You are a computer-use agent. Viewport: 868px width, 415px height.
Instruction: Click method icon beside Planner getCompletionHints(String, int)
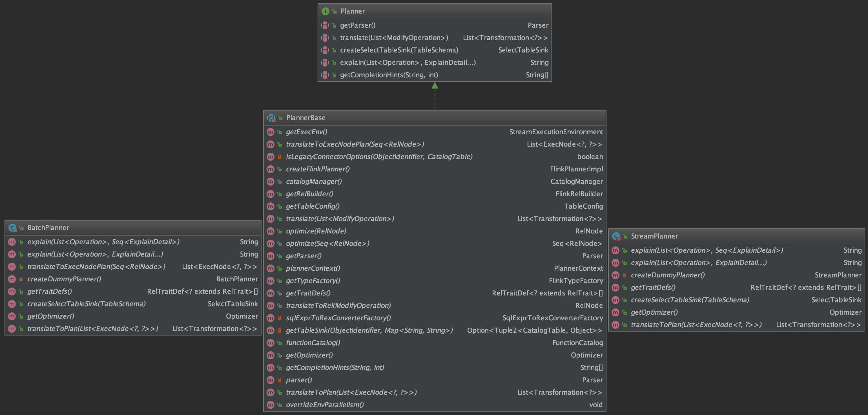click(x=325, y=75)
